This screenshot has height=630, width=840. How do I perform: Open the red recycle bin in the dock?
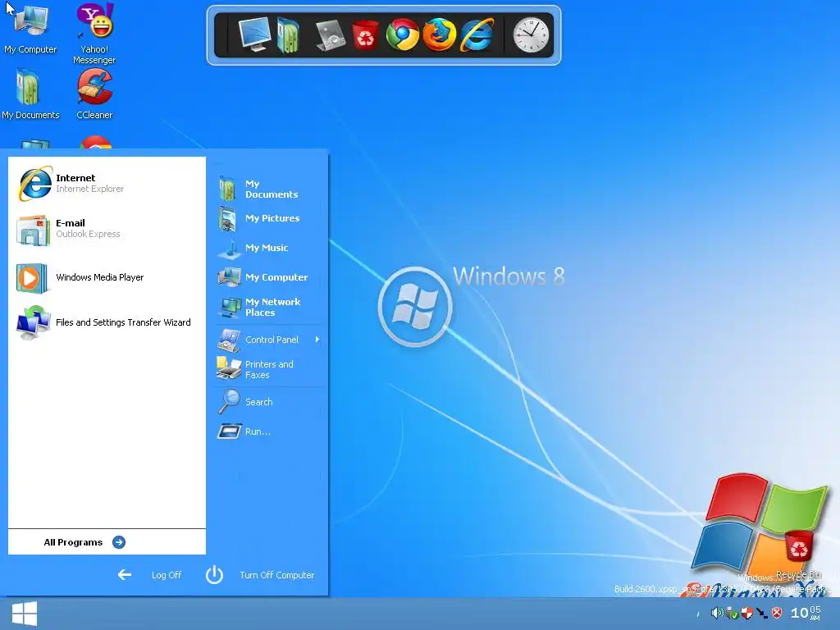[x=365, y=35]
